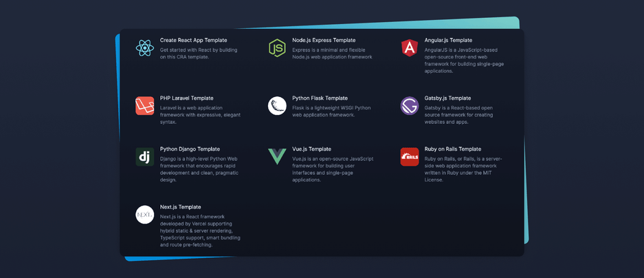The height and width of the screenshot is (278, 644).
Task: Open the Vue.js Template title
Action: click(311, 149)
